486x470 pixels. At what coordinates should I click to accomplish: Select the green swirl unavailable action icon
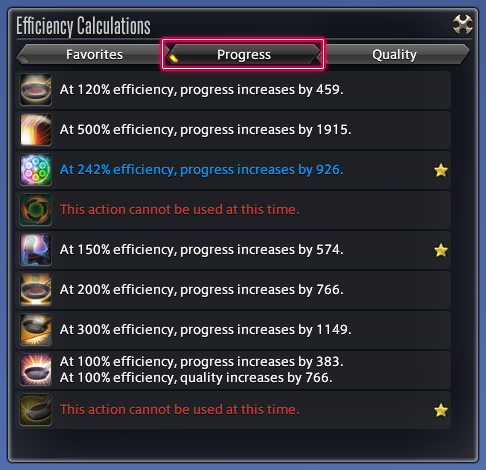point(36,210)
